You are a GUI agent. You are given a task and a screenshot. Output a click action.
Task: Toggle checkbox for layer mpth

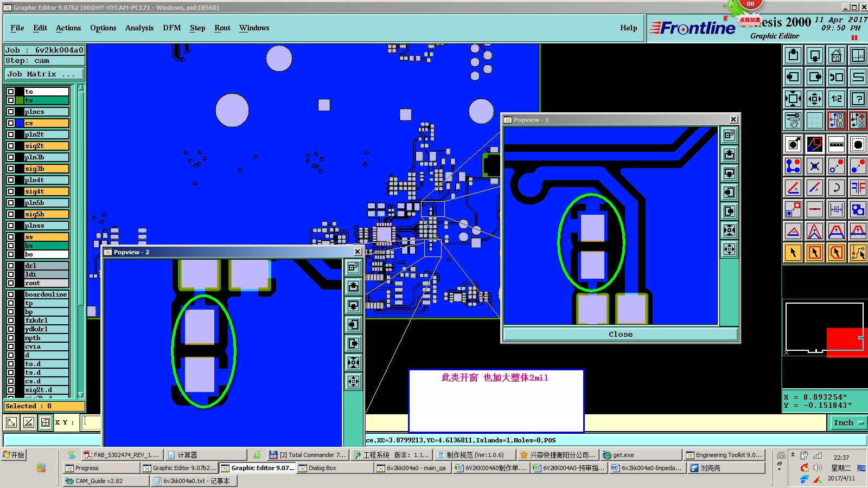pos(11,338)
